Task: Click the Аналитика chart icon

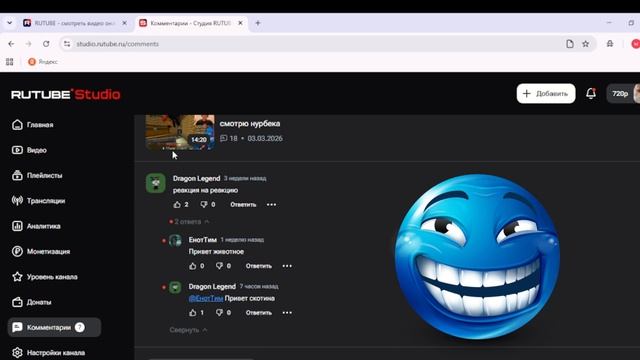Action: 17,226
